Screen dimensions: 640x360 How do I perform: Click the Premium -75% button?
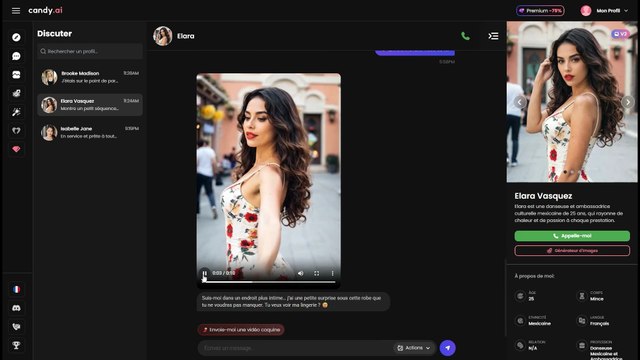(x=540, y=11)
